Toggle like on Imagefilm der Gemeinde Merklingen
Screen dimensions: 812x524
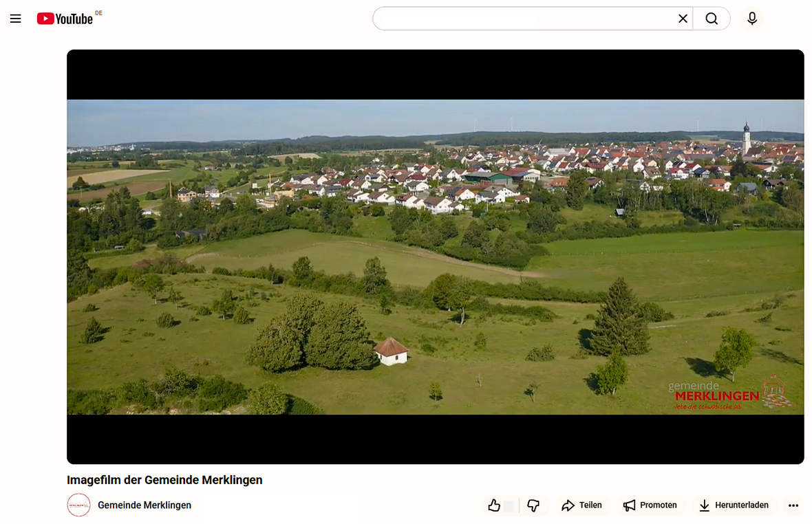click(x=495, y=505)
